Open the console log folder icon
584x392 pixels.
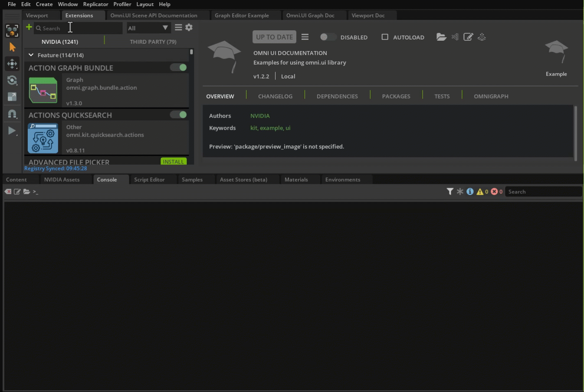pyautogui.click(x=26, y=192)
